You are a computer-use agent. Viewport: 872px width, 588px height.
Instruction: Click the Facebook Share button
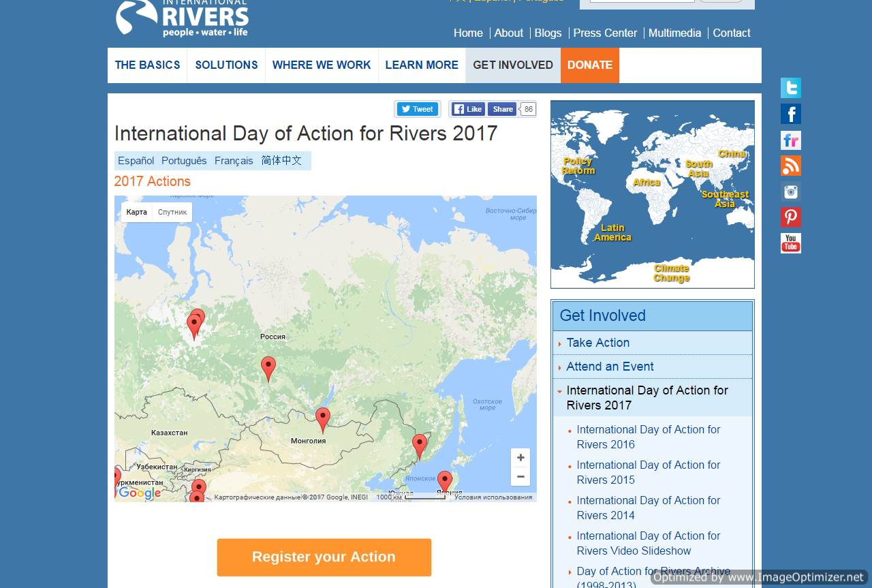tap(502, 109)
